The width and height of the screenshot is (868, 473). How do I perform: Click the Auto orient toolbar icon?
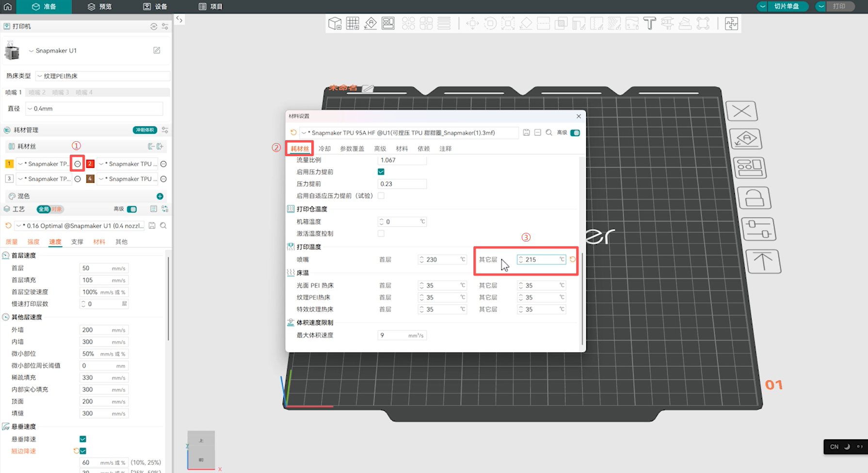pos(370,23)
